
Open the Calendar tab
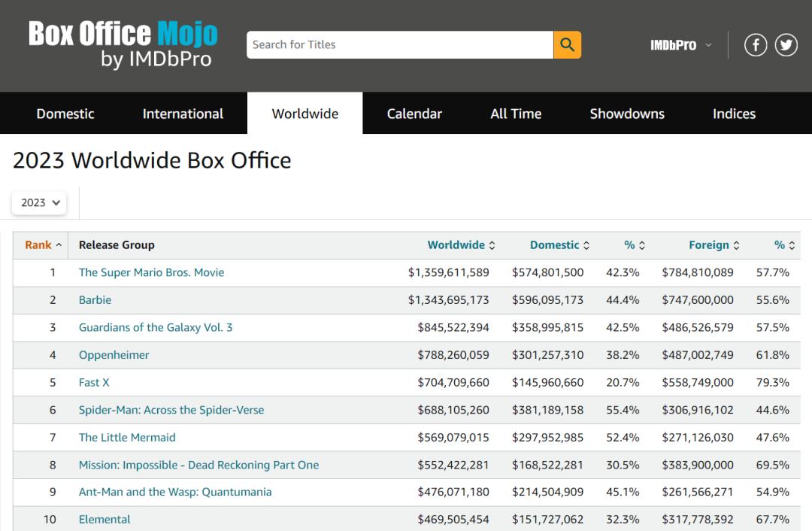(x=414, y=114)
